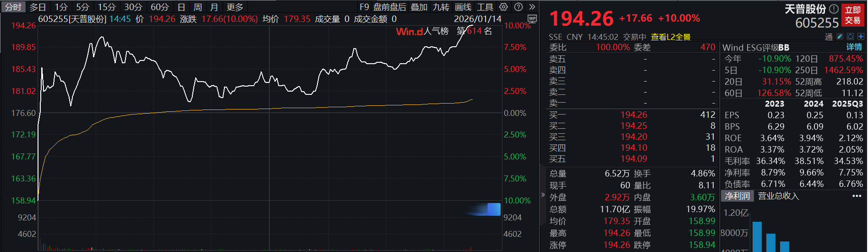Collapse side panel with small arrow handle
Viewport: 868px width, 252px height.
click(543, 195)
